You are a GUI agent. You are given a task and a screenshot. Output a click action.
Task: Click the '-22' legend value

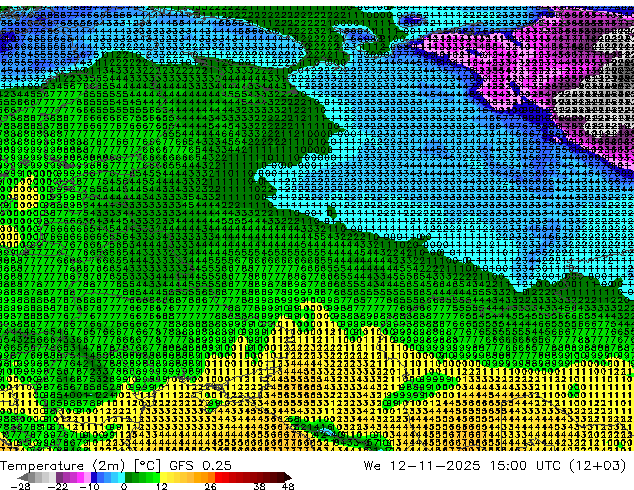58,486
